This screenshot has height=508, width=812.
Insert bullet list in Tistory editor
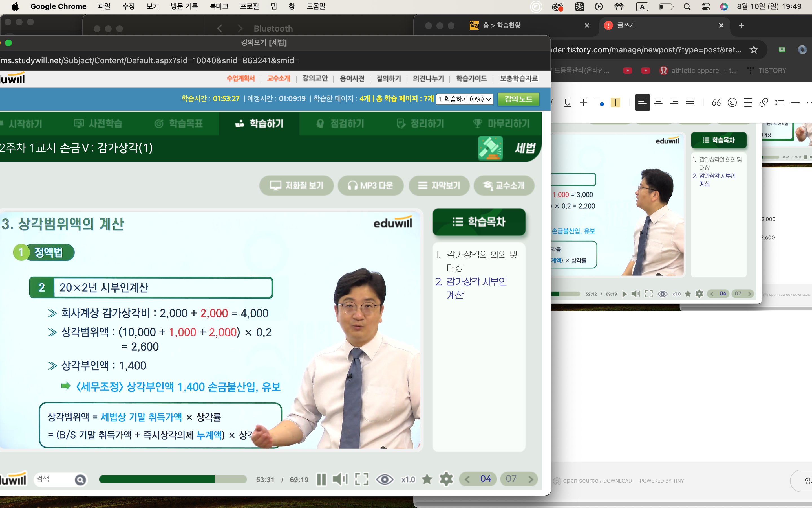click(x=780, y=102)
